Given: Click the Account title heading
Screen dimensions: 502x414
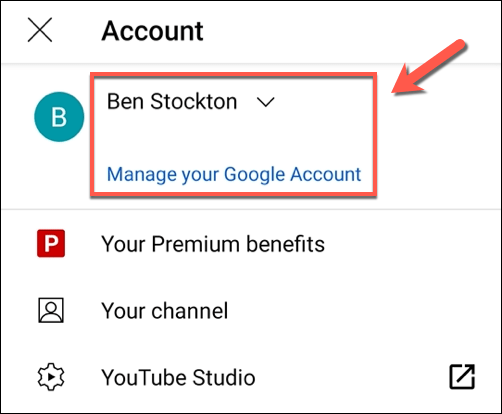Looking at the screenshot, I should [x=152, y=31].
